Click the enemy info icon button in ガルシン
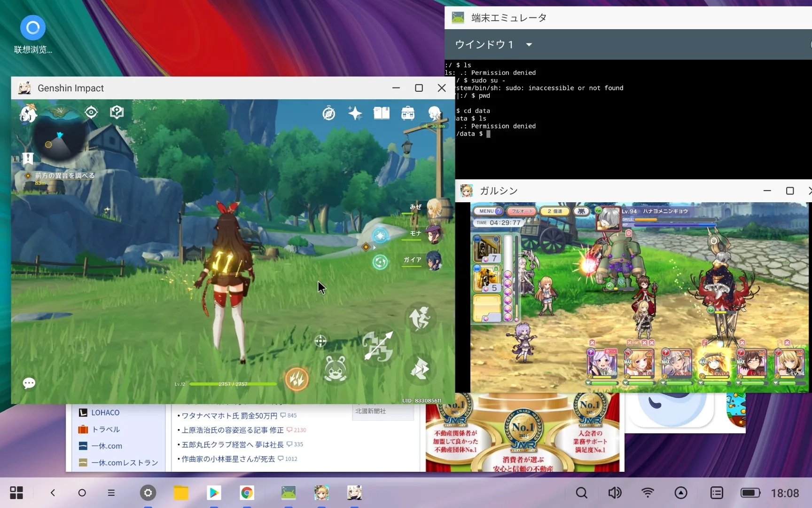The height and width of the screenshot is (508, 812). (581, 211)
